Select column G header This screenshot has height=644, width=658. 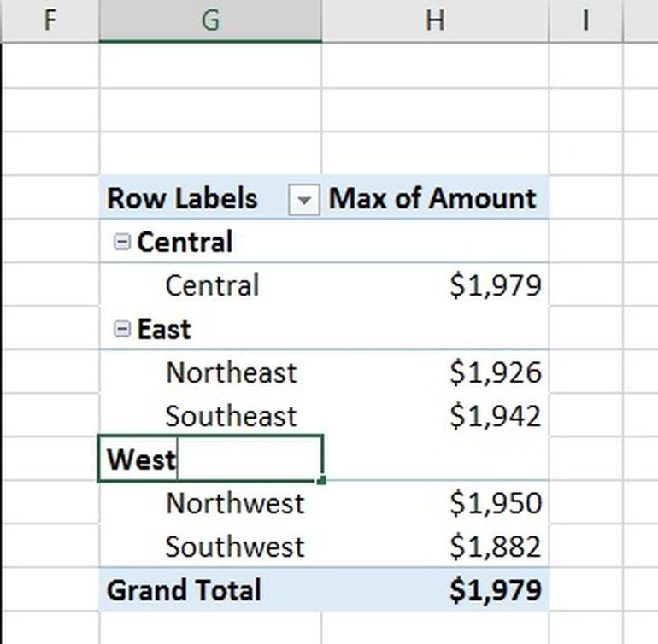click(x=210, y=20)
